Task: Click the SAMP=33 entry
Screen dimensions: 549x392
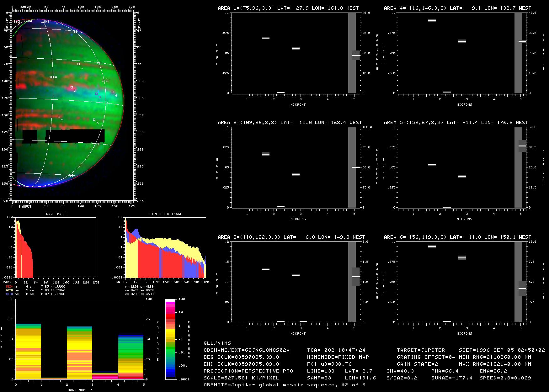Action: click(319, 378)
